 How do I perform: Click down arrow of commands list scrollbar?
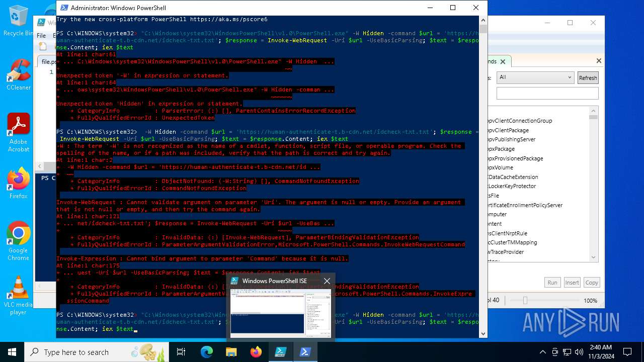(x=594, y=257)
